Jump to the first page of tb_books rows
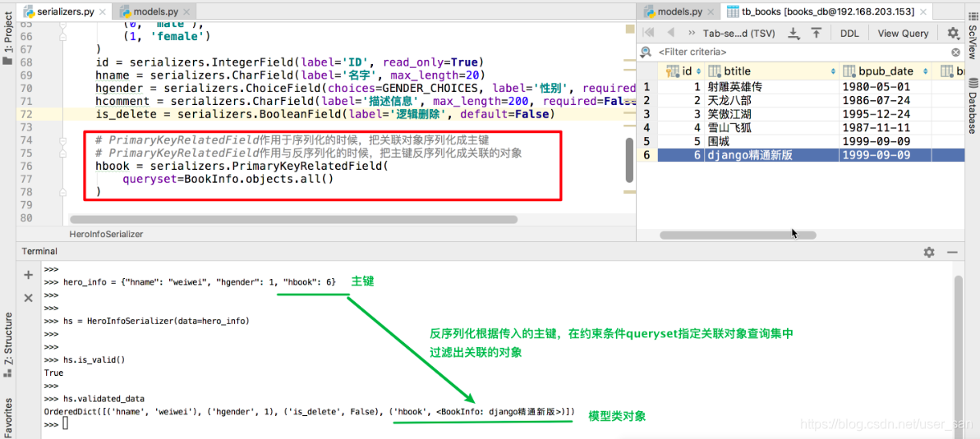 pos(649,33)
